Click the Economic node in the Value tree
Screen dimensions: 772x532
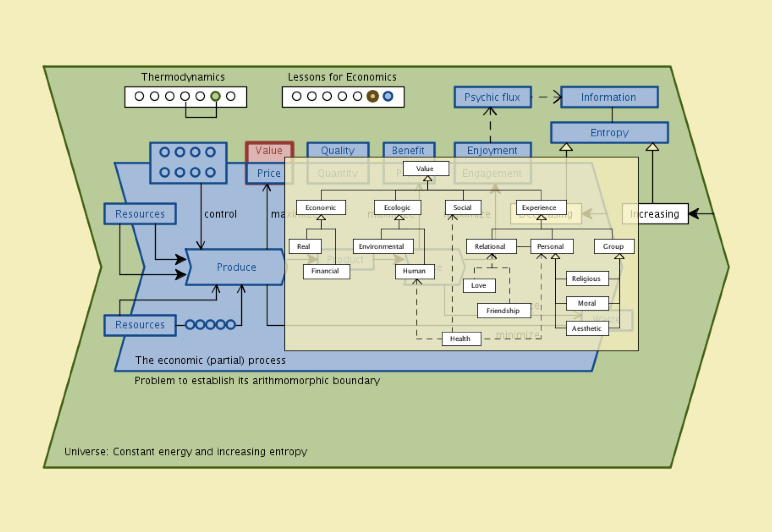(321, 207)
